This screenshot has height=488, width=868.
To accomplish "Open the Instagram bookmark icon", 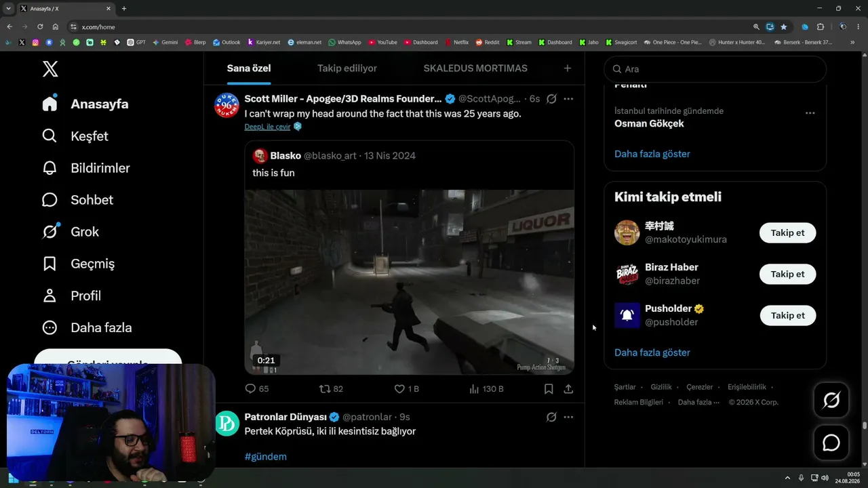I will [35, 42].
